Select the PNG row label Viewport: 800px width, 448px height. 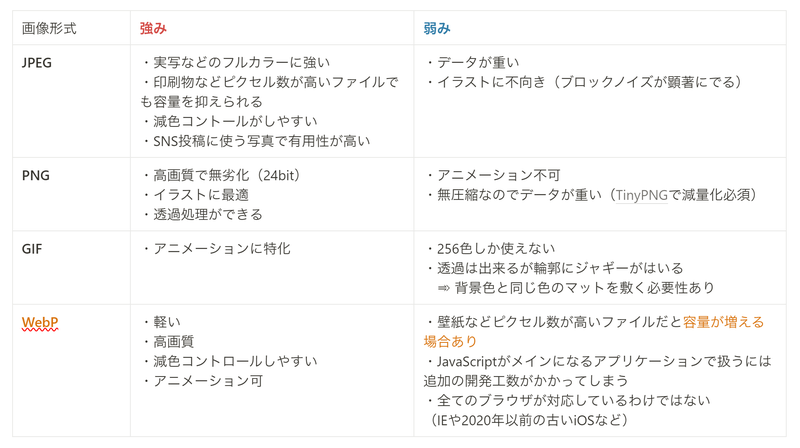click(x=35, y=175)
